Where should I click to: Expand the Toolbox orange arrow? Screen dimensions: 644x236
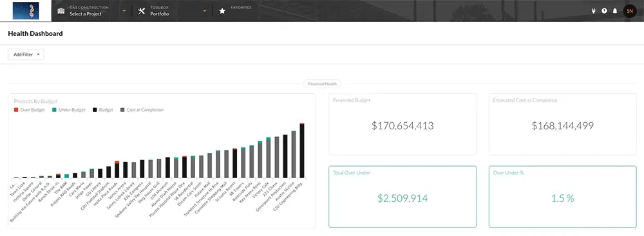tap(205, 11)
